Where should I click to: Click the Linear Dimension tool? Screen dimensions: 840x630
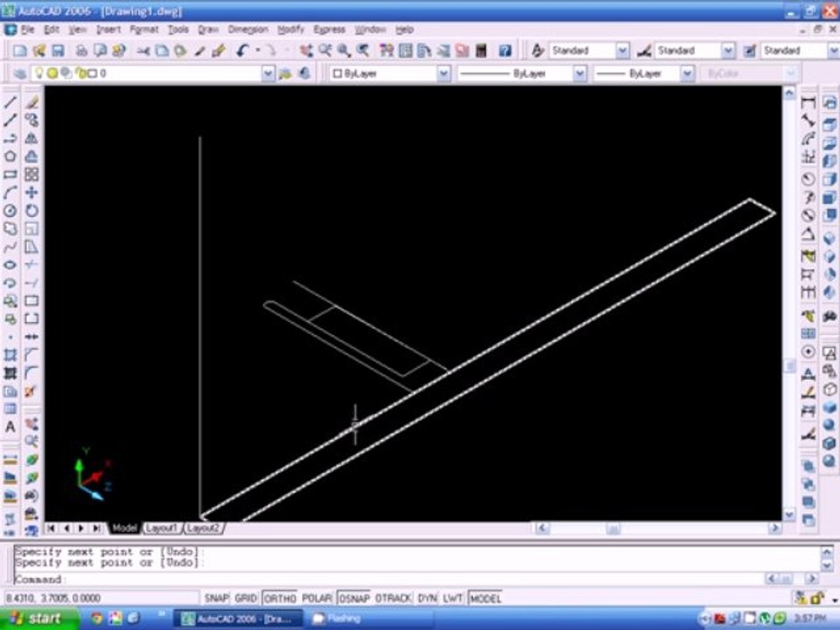point(808,101)
